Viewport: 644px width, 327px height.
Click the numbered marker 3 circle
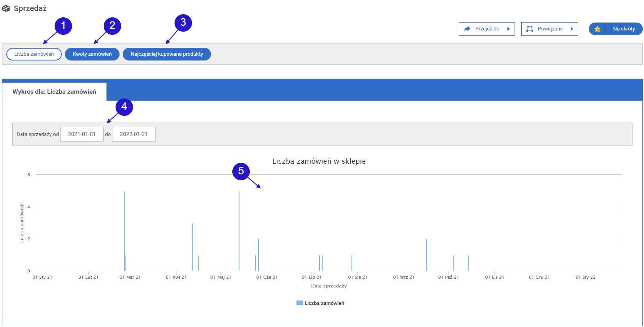[x=183, y=23]
